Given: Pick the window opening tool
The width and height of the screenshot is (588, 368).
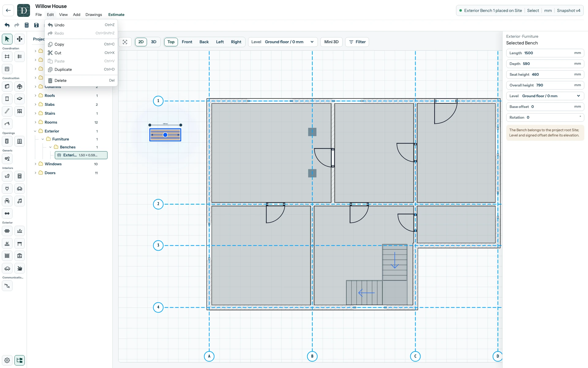Looking at the screenshot, I should [x=20, y=141].
